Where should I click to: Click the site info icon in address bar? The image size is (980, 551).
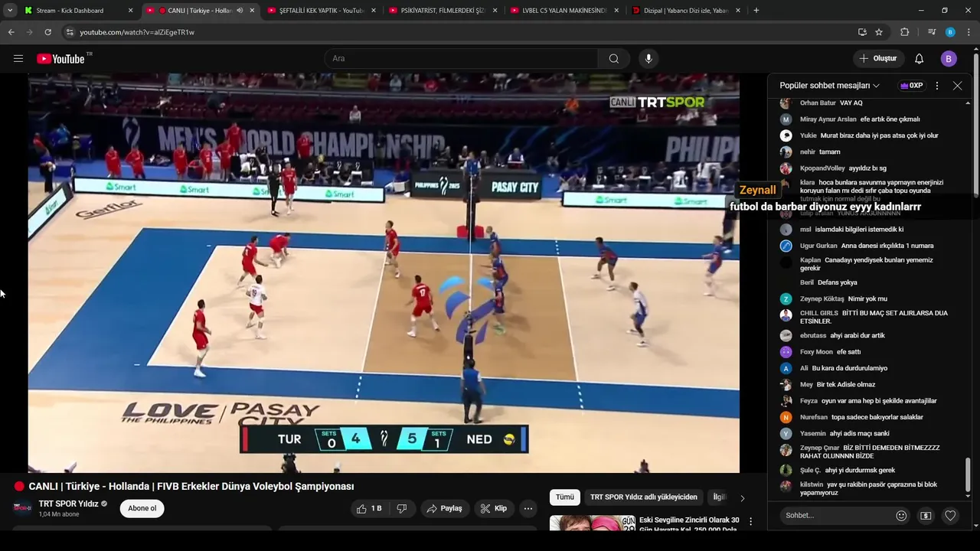(x=70, y=32)
